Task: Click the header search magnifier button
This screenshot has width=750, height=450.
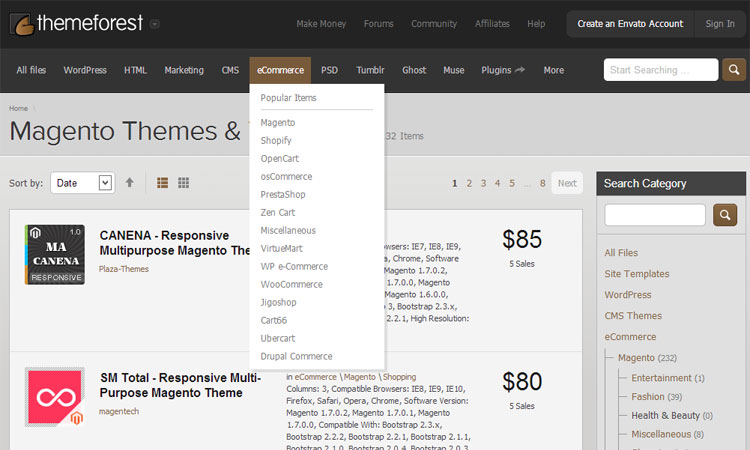Action: [734, 70]
